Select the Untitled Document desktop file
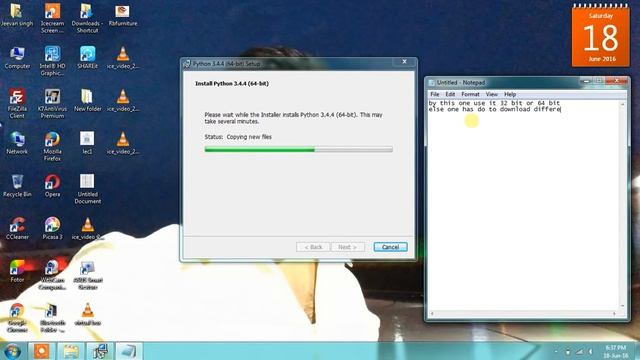The height and width of the screenshot is (360, 640). click(x=87, y=189)
